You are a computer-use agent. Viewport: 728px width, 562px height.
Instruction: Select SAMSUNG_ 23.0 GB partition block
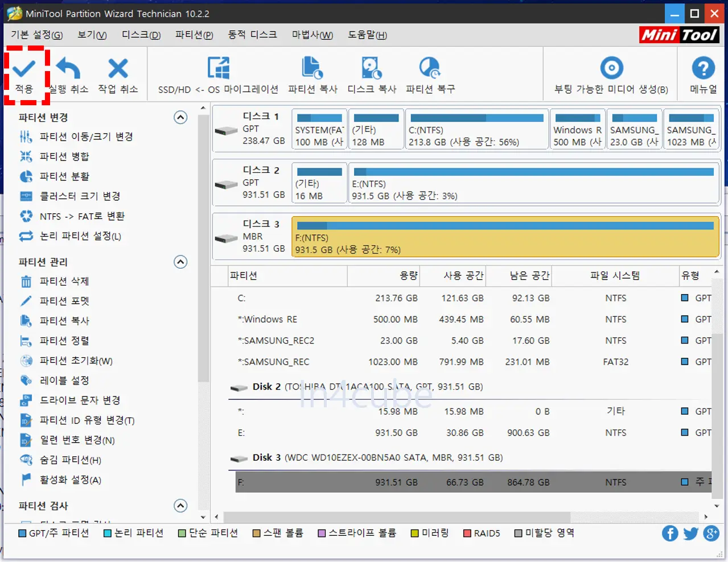[634, 130]
